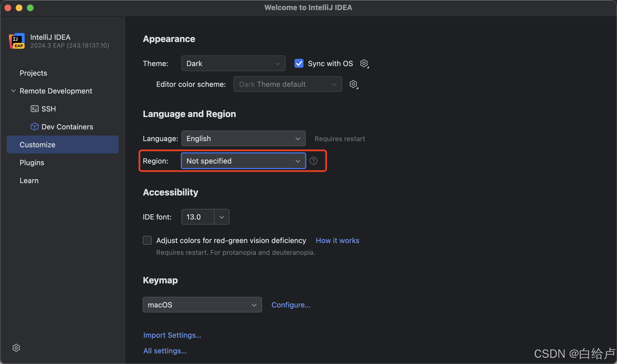Image resolution: width=617 pixels, height=364 pixels.
Task: Click the Region help question mark icon
Action: (x=313, y=161)
